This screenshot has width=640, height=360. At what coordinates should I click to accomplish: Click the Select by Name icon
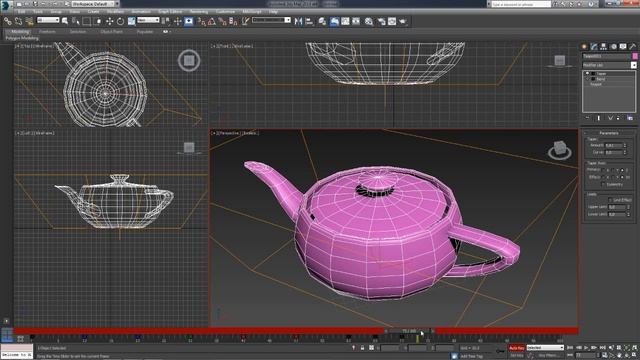click(76, 21)
